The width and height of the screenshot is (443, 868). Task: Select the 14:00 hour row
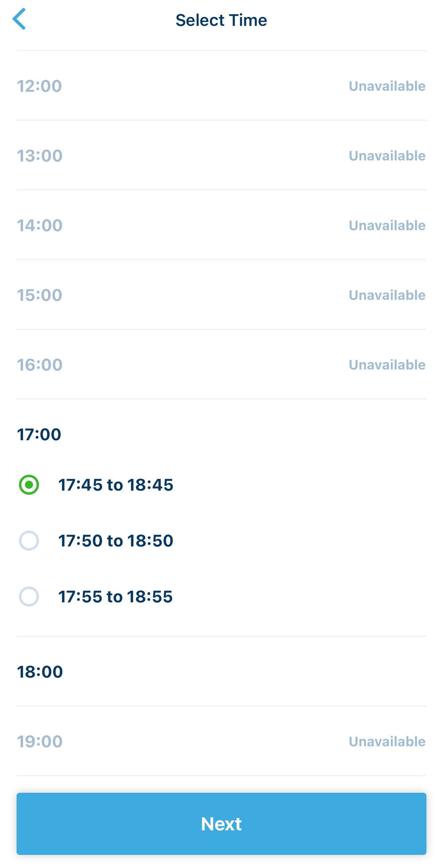pos(221,225)
